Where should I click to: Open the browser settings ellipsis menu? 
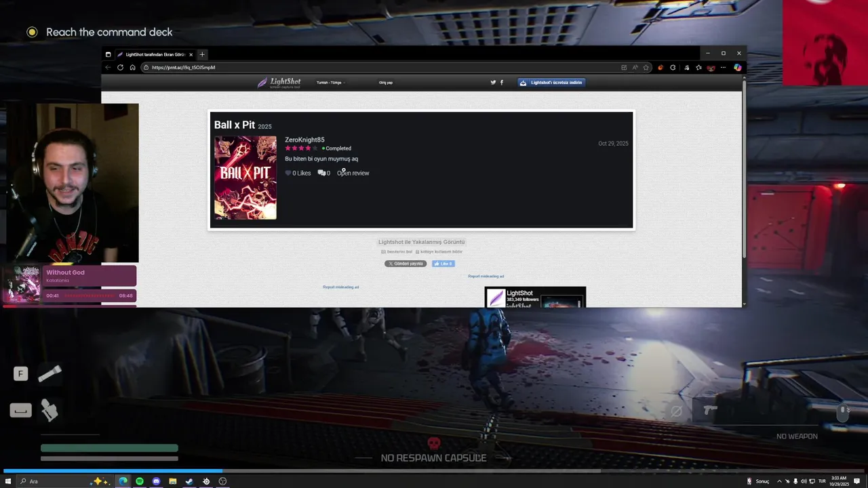click(x=723, y=68)
